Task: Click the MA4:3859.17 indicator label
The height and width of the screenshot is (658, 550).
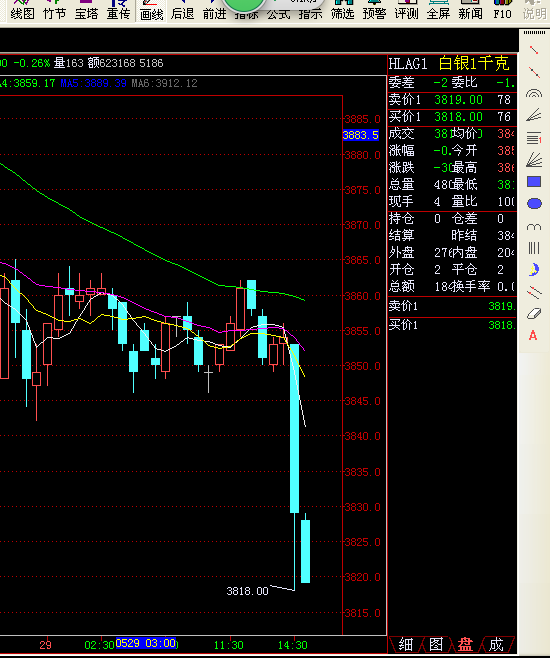Action: pyautogui.click(x=28, y=83)
